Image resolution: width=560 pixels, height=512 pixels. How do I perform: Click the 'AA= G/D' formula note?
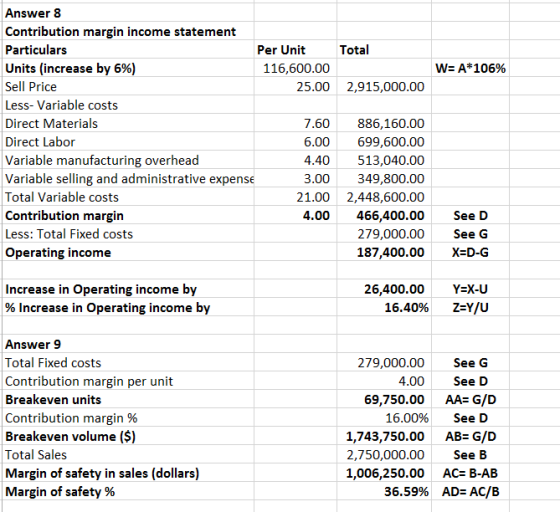pos(470,400)
